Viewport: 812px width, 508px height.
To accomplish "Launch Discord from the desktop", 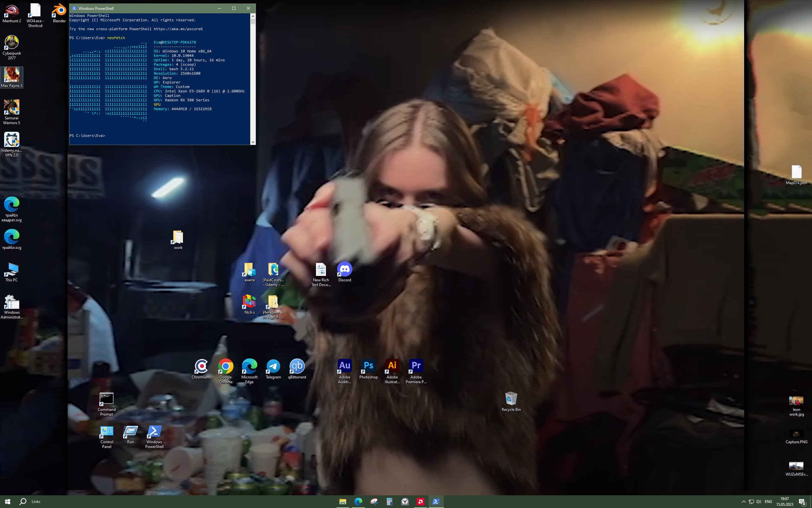I will point(344,272).
